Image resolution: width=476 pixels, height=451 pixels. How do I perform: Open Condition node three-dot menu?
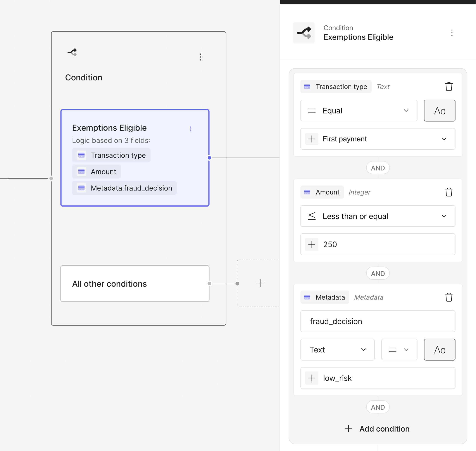click(x=200, y=57)
